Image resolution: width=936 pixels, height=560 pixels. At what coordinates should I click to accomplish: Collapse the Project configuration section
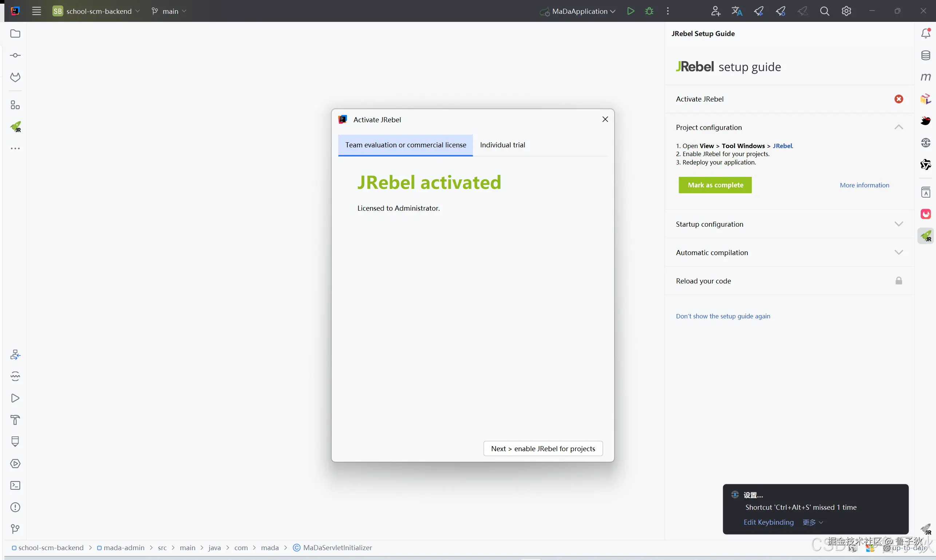(899, 127)
